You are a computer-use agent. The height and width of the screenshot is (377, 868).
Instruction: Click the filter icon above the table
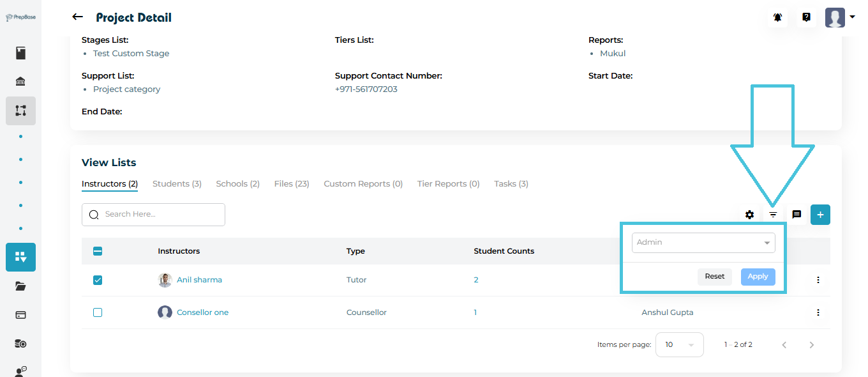click(x=773, y=215)
